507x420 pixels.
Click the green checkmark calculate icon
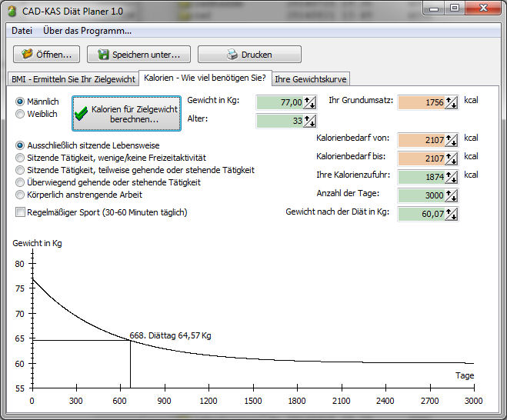click(x=82, y=114)
